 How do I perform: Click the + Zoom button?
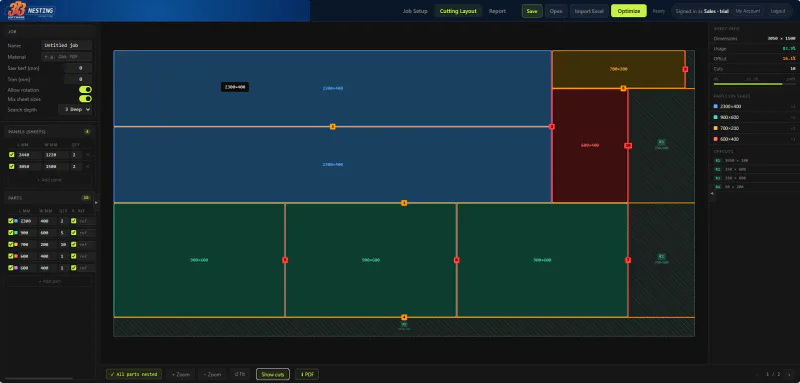(x=181, y=374)
